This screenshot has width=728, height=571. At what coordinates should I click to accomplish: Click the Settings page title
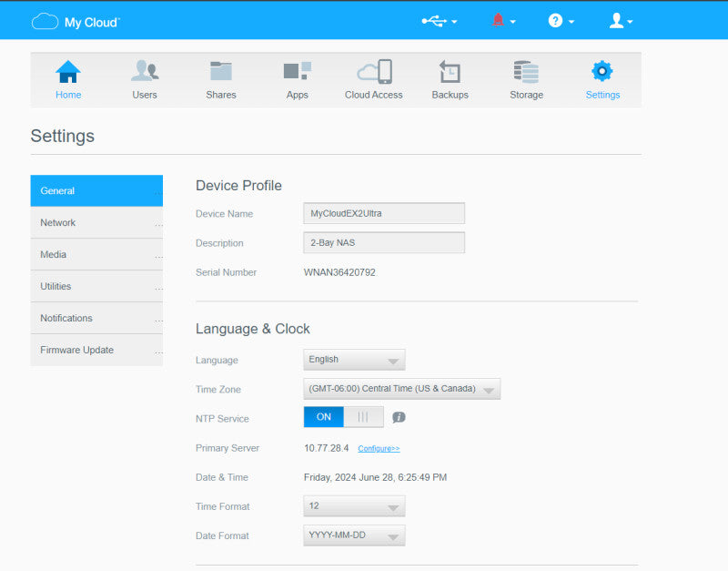pyautogui.click(x=62, y=136)
